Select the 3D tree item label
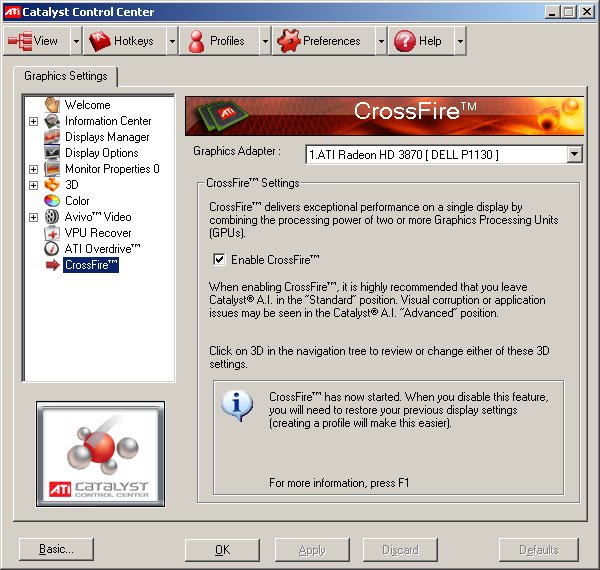Viewport: 600px width, 570px height. pos(72,185)
